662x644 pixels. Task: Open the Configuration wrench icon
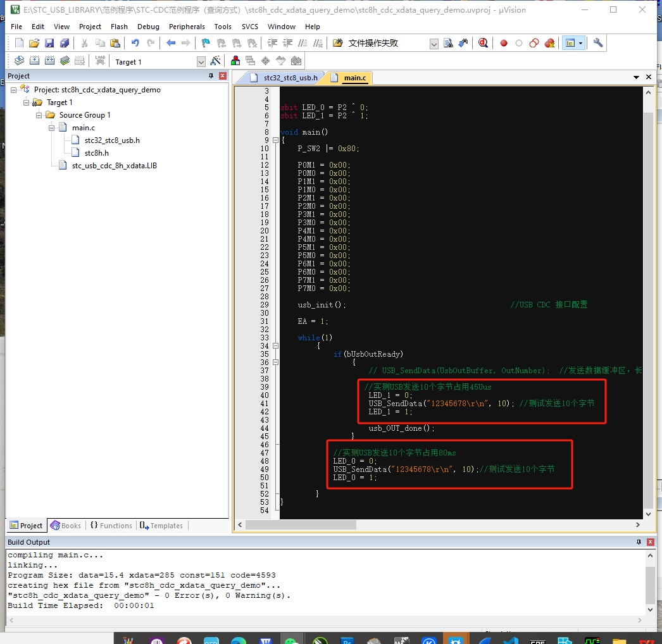pos(598,42)
